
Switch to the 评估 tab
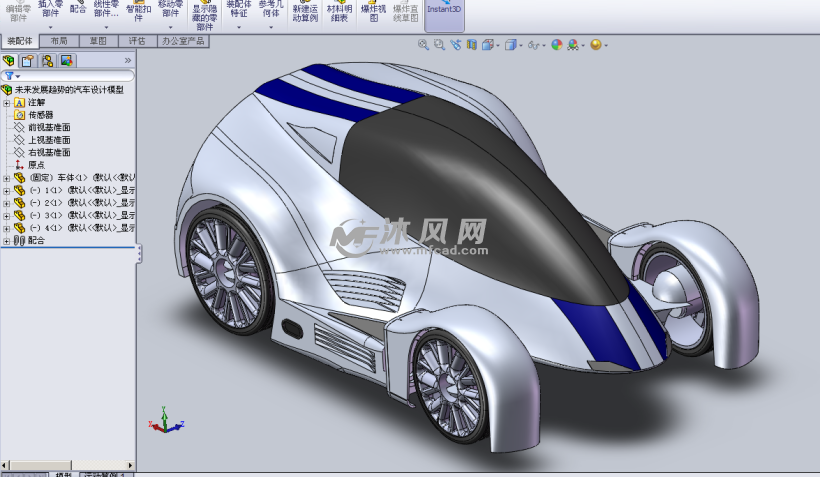pyautogui.click(x=137, y=41)
